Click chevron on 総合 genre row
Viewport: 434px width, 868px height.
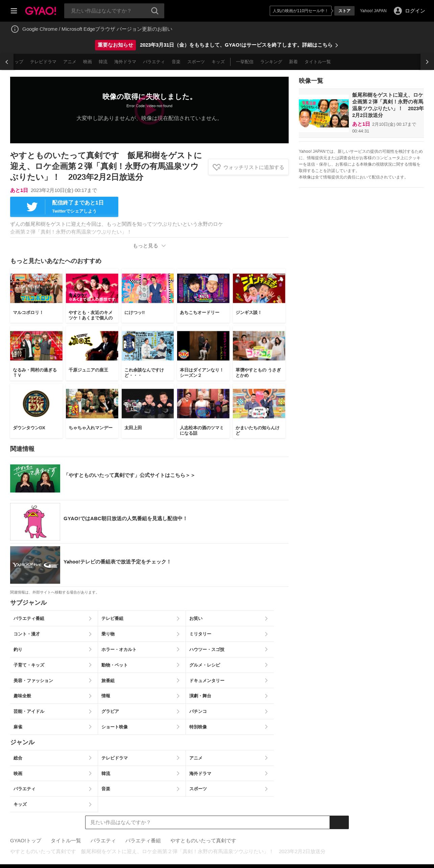pos(90,758)
